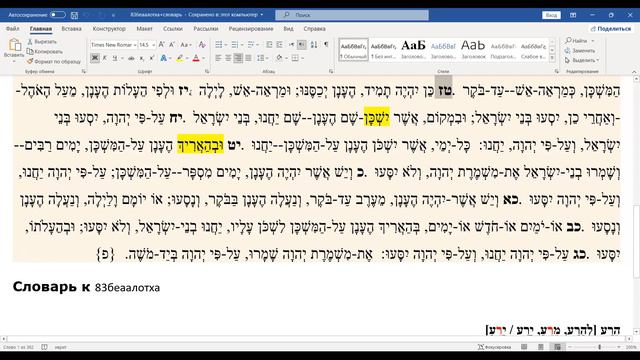Switch to the Ссылки tab
This screenshot has width=640, height=360.
[173, 29]
